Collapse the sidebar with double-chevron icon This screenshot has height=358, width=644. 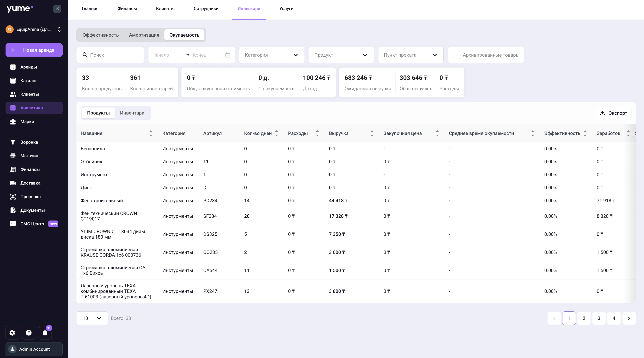pos(57,9)
